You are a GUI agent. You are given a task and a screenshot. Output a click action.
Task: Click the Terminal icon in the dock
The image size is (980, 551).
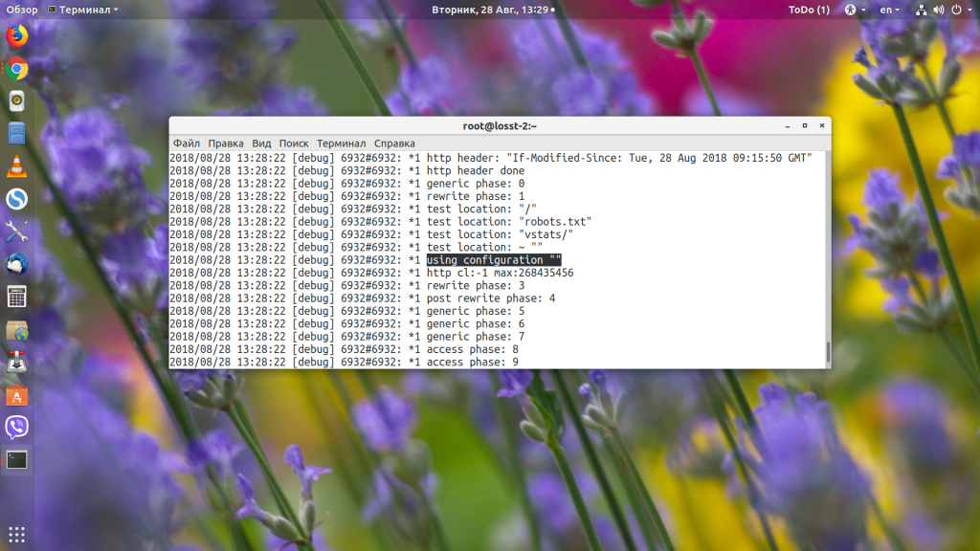click(x=16, y=459)
